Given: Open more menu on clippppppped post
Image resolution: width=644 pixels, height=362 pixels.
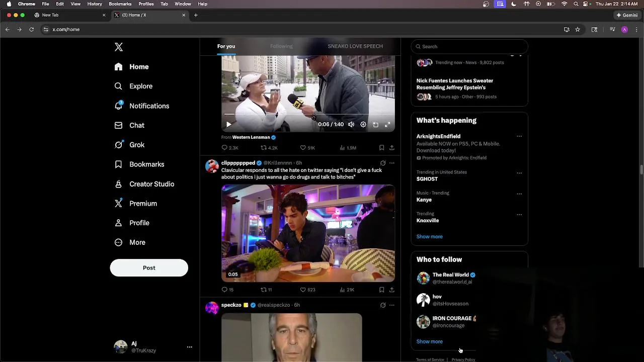Looking at the screenshot, I should 392,163.
